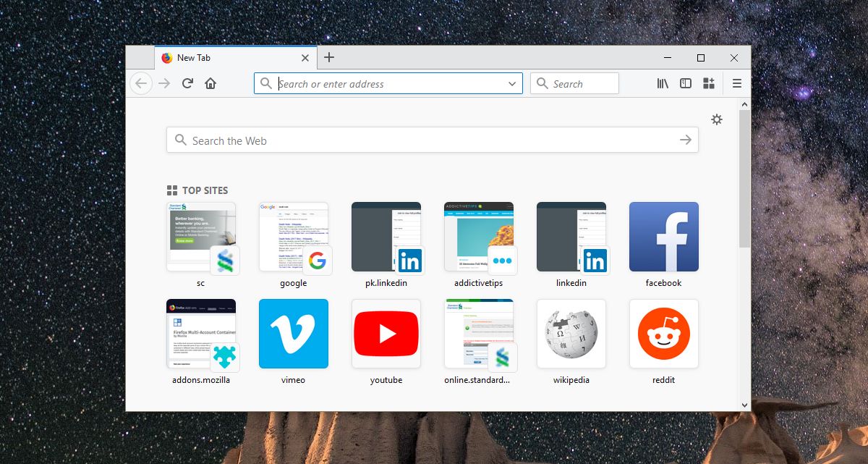Reload the current page
This screenshot has height=464, width=868.
click(187, 83)
